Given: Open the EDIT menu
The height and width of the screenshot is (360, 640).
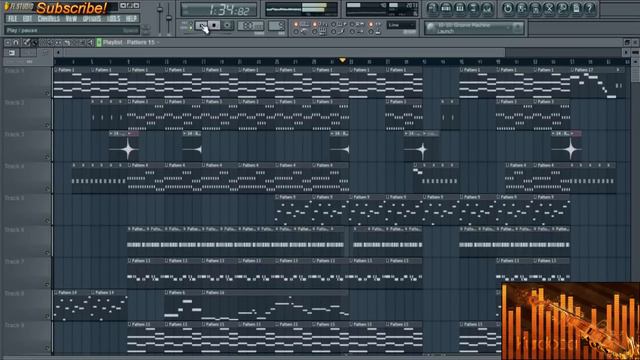Looking at the screenshot, I should click(27, 19).
